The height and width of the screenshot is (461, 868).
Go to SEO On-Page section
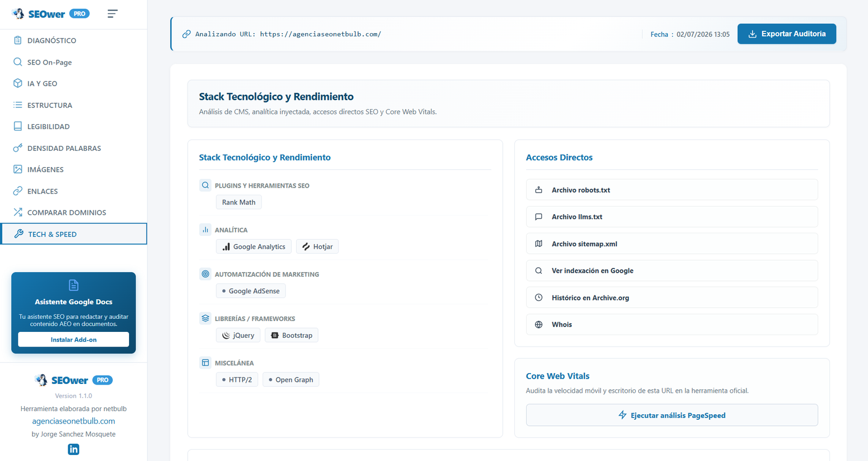[x=73, y=62]
